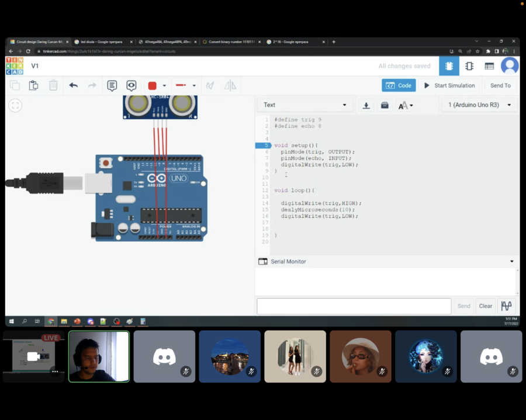Expand the Serial Monitor panel
The width and height of the screenshot is (526, 420).
pyautogui.click(x=512, y=261)
